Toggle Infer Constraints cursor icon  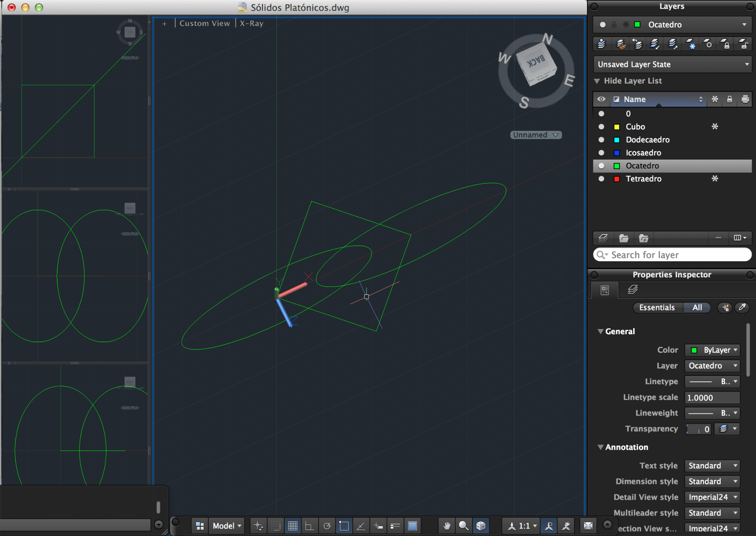(258, 526)
